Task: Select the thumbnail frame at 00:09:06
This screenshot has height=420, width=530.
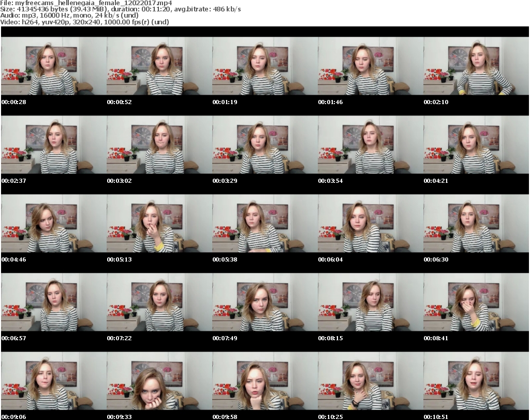Action: [54, 381]
